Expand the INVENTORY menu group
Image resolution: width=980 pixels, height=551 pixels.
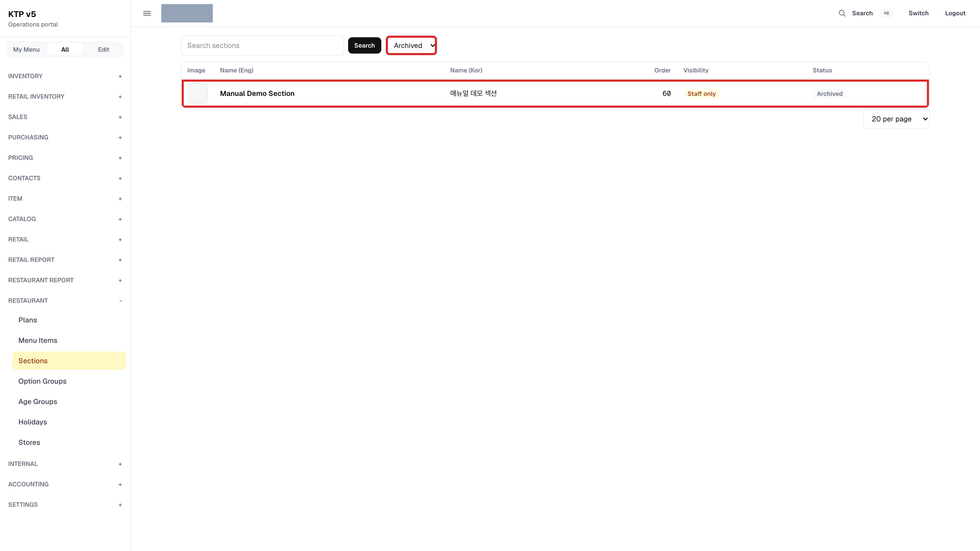[x=65, y=76]
